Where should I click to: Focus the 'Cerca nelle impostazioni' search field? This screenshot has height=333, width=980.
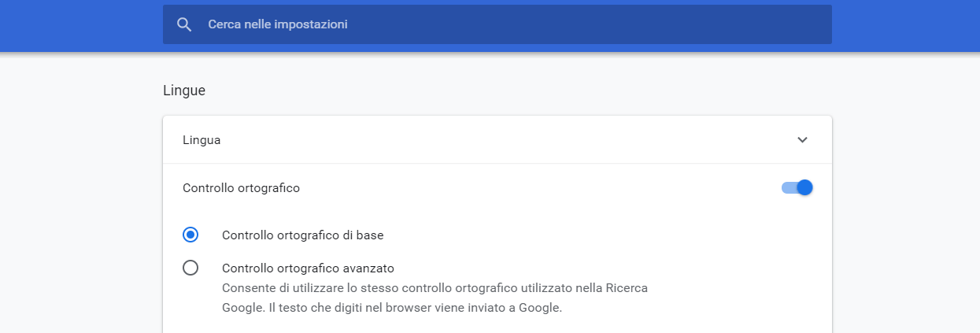coord(497,24)
